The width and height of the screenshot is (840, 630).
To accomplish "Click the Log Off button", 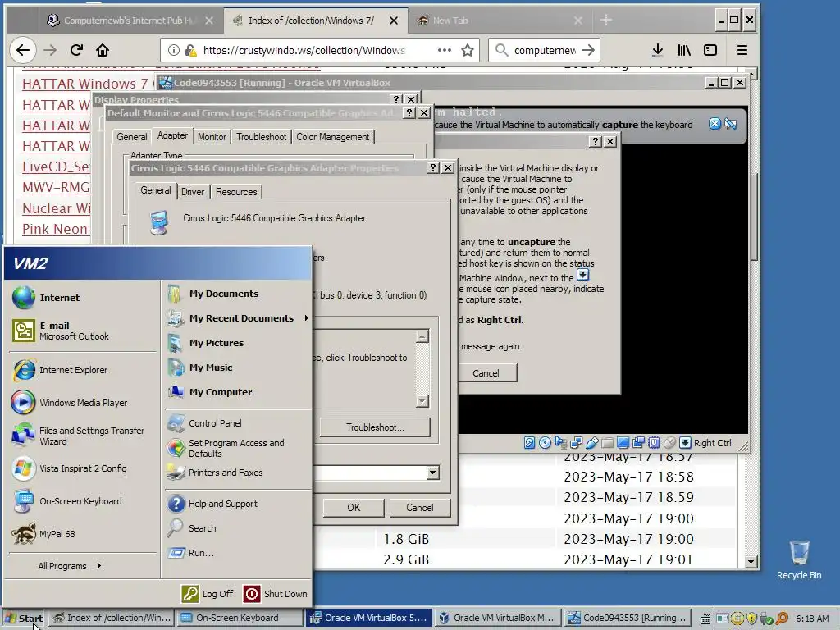I will 208,594.
